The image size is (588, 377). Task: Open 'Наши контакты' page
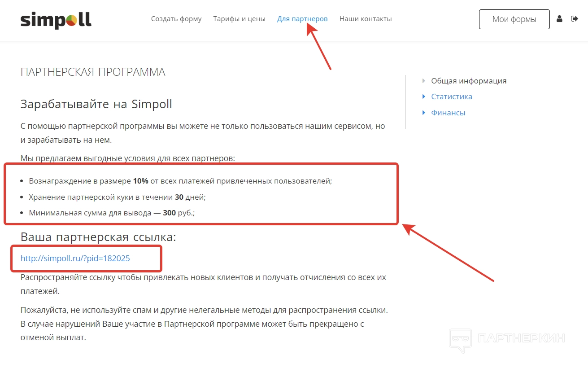point(366,19)
